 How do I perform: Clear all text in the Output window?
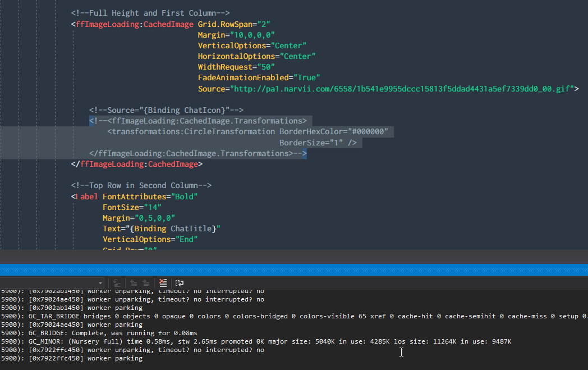(x=162, y=282)
